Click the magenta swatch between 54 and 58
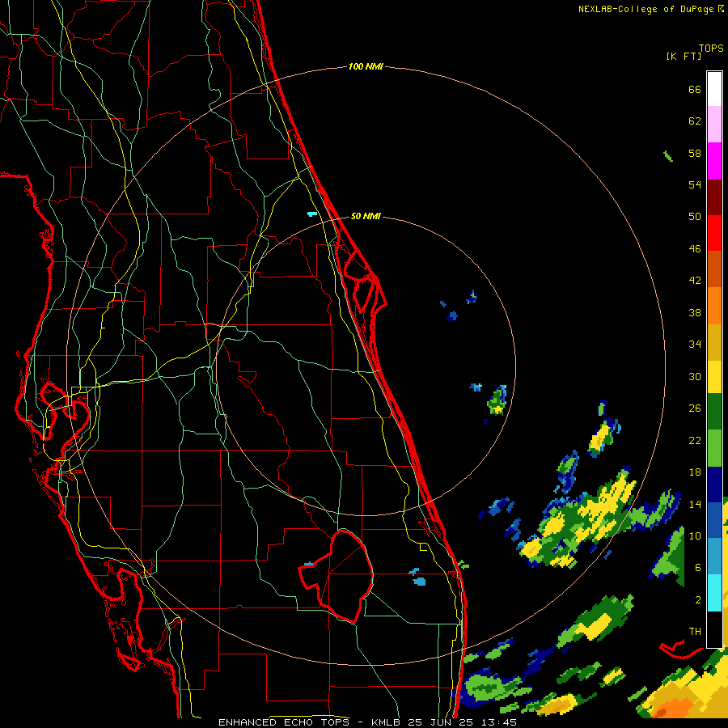 click(x=714, y=161)
